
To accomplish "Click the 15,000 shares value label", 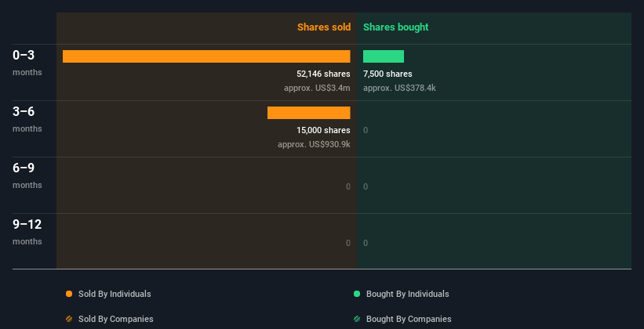I will (323, 130).
